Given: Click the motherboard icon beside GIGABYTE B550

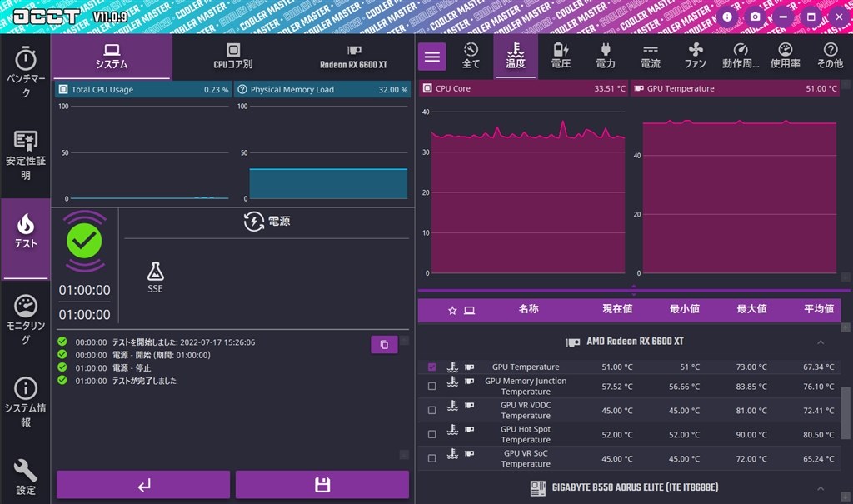Looking at the screenshot, I should pos(537,488).
